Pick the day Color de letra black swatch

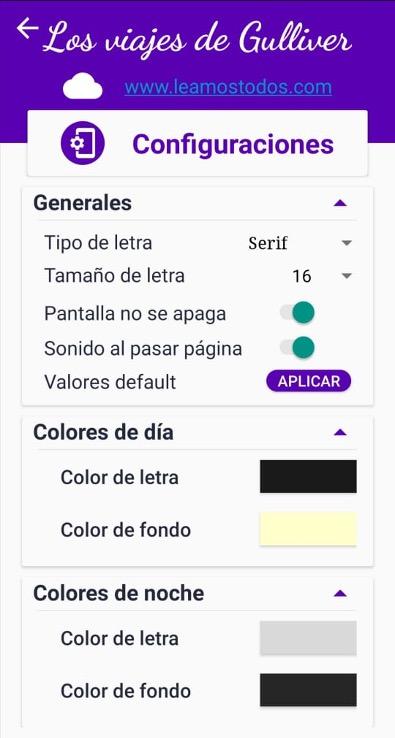tap(308, 476)
